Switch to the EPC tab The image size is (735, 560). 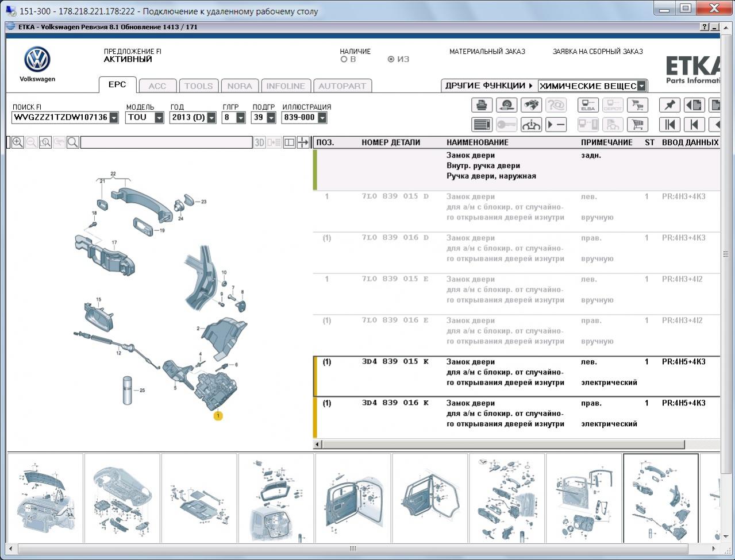pos(117,84)
